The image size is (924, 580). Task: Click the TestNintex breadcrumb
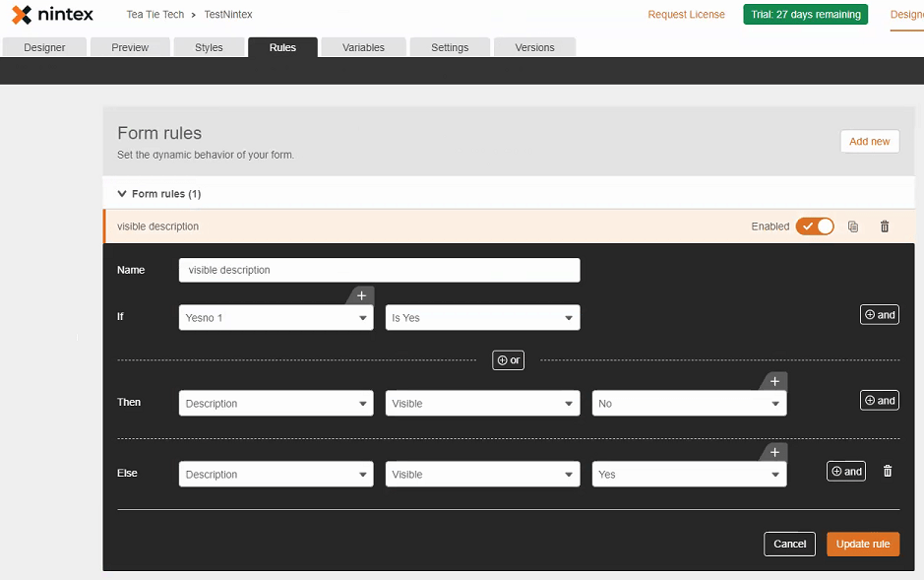(x=228, y=14)
